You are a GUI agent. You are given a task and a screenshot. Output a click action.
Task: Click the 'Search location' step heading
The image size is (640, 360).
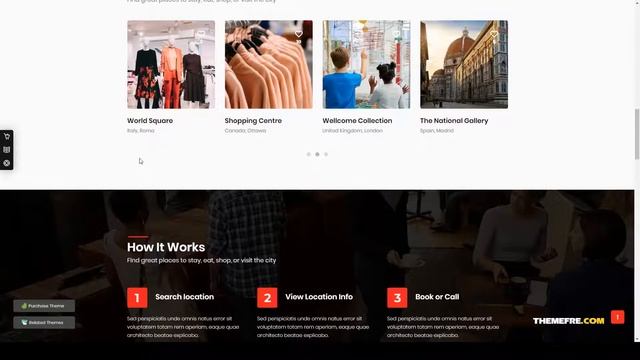coord(184,297)
